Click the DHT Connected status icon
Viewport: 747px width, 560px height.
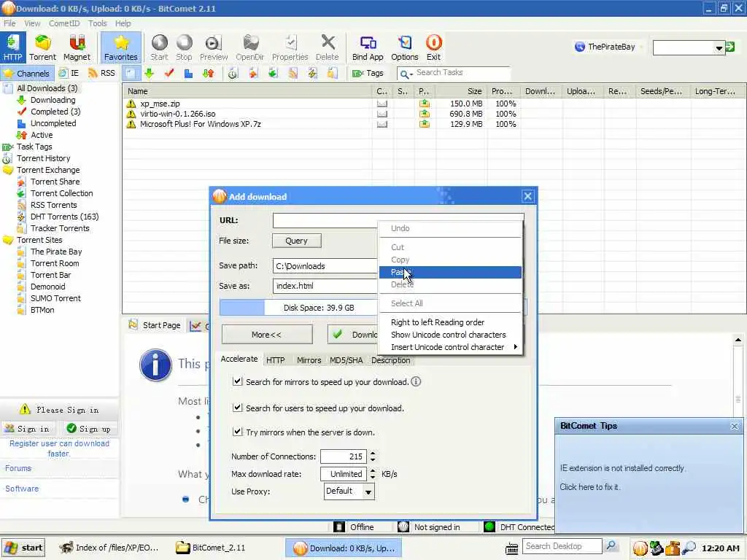tap(489, 526)
